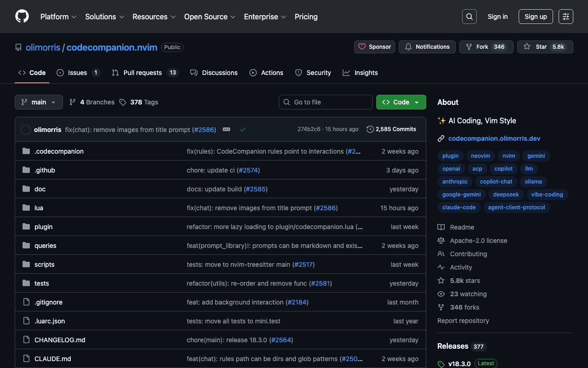Click olimorris avatar next to latest commit
The image size is (588, 368).
pyautogui.click(x=26, y=130)
